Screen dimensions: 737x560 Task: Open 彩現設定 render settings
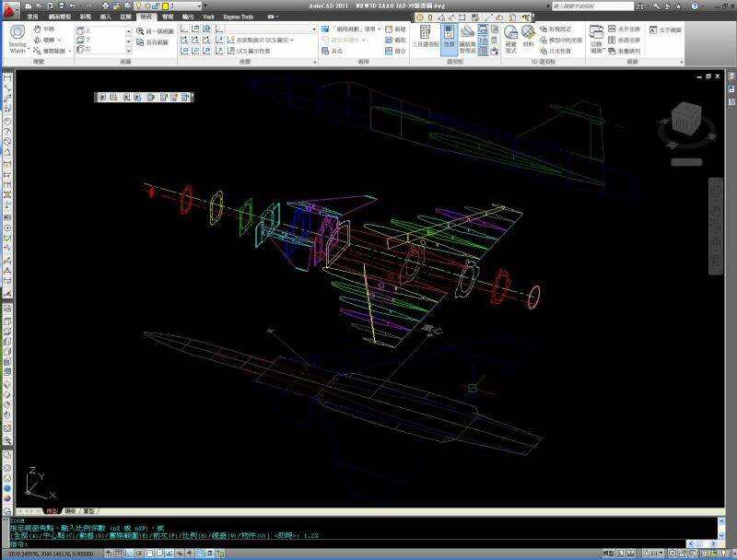pos(556,29)
